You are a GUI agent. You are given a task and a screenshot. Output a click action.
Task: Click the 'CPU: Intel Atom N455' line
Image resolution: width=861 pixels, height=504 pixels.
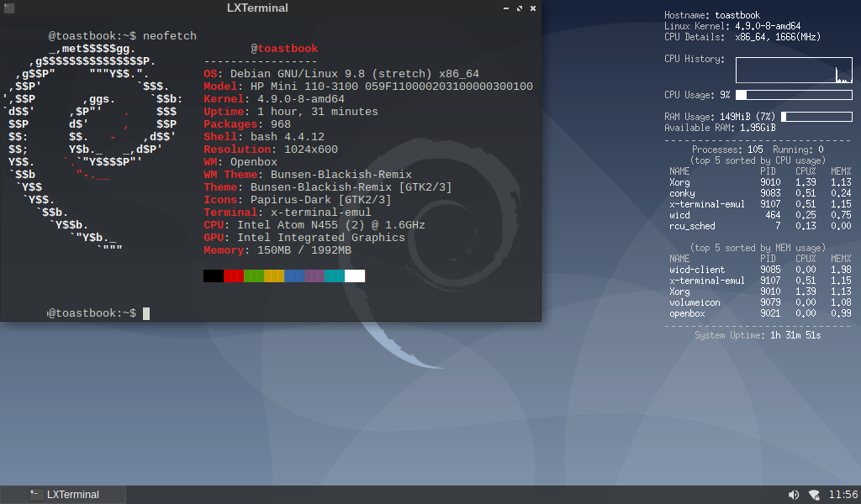[x=314, y=225]
